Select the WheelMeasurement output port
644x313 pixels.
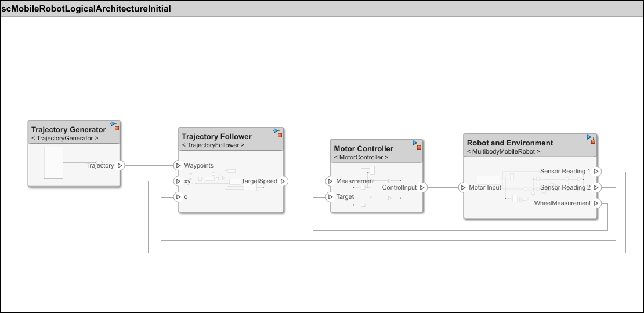click(596, 203)
